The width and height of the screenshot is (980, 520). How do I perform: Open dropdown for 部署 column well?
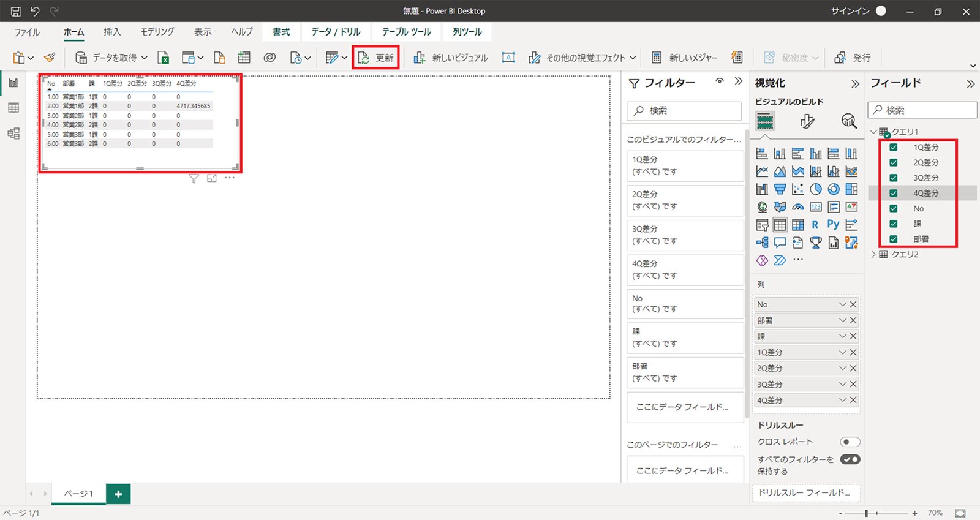pyautogui.click(x=843, y=320)
